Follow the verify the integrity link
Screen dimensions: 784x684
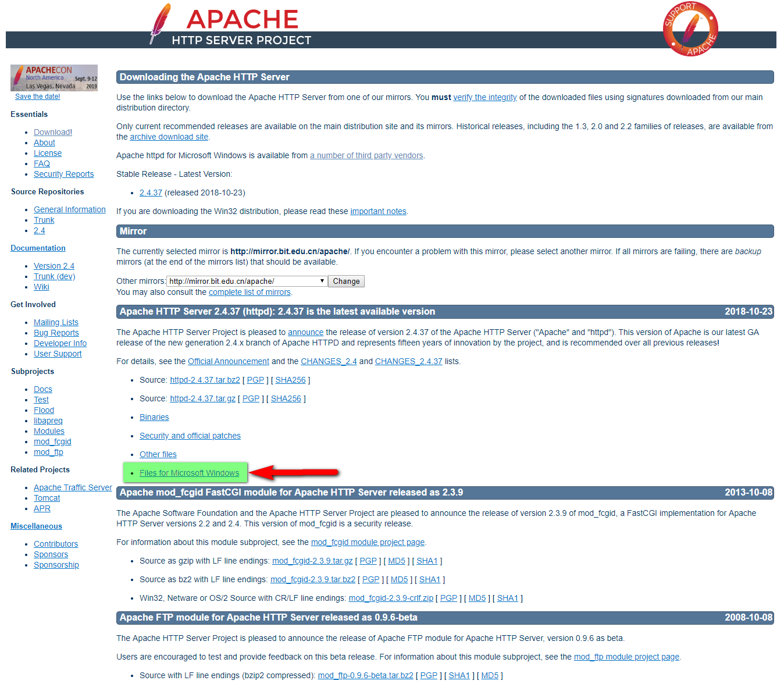(x=485, y=97)
